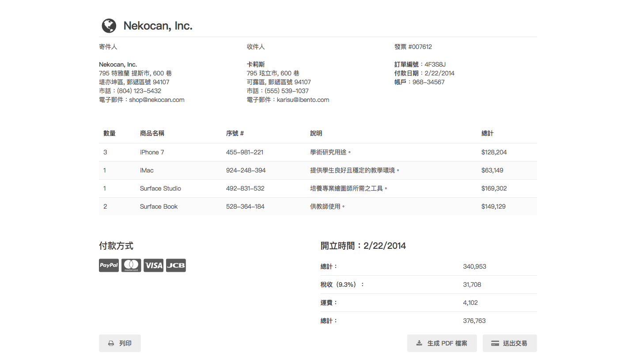Click the account number 968-34567
This screenshot has height=364, width=636.
coord(428,82)
